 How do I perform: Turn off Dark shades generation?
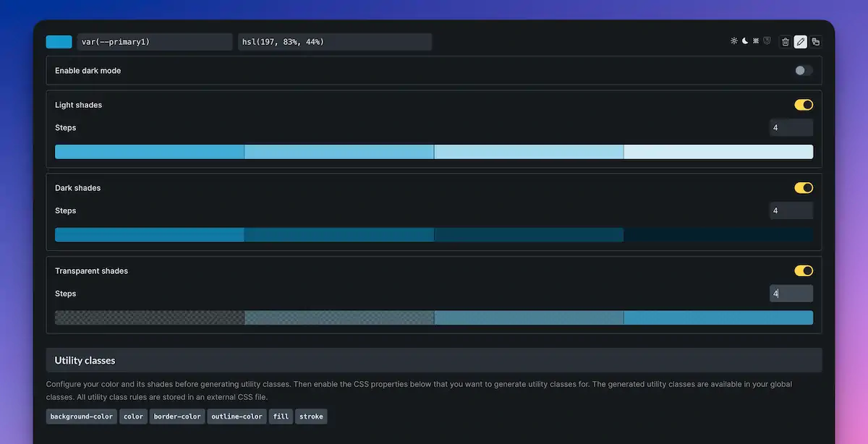803,187
